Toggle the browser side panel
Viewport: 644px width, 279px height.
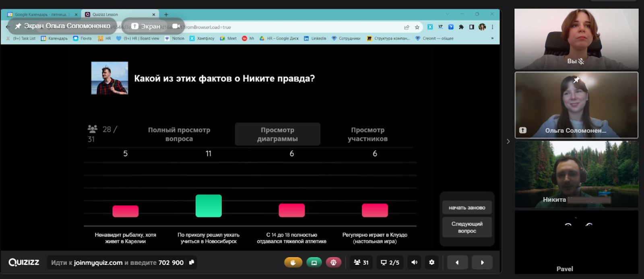471,27
